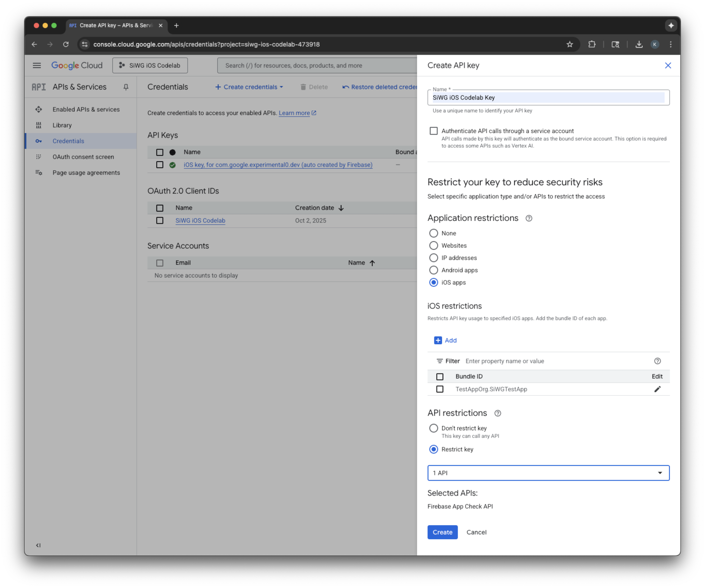Create the API key

click(442, 532)
